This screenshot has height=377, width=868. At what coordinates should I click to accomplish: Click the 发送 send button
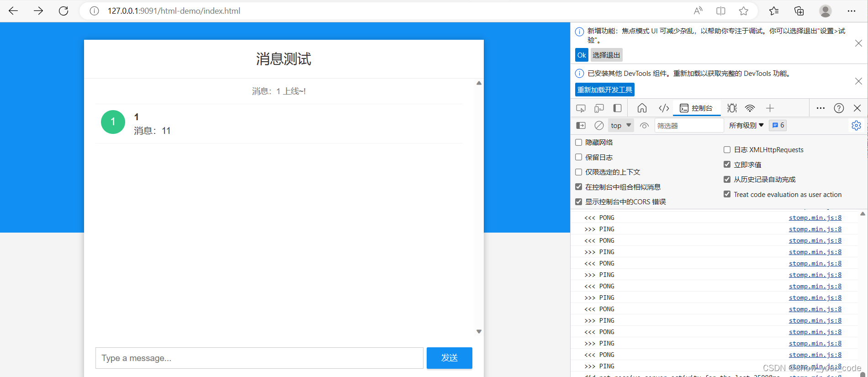click(450, 358)
